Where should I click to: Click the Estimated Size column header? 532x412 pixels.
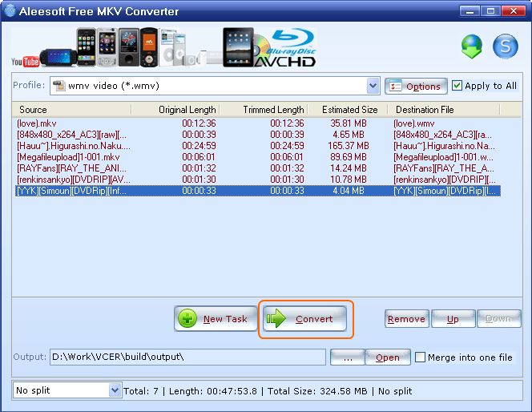point(348,110)
